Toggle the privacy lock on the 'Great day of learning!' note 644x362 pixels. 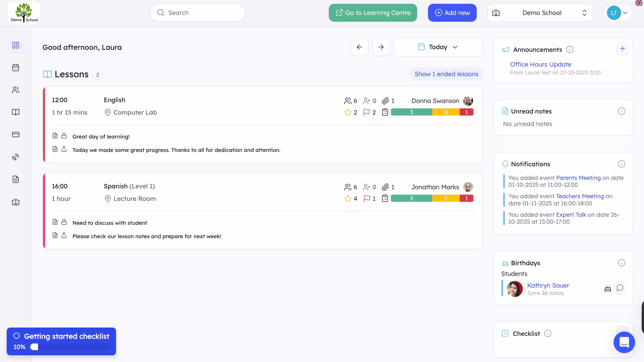(x=64, y=136)
